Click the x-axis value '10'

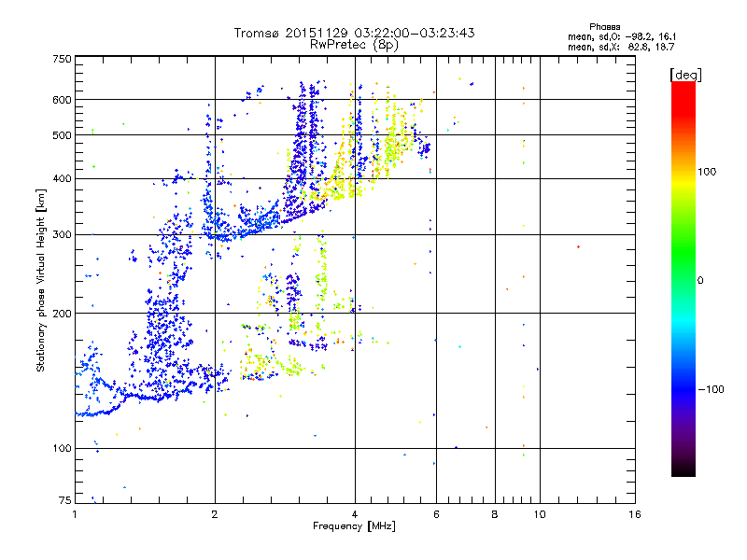[540, 514]
